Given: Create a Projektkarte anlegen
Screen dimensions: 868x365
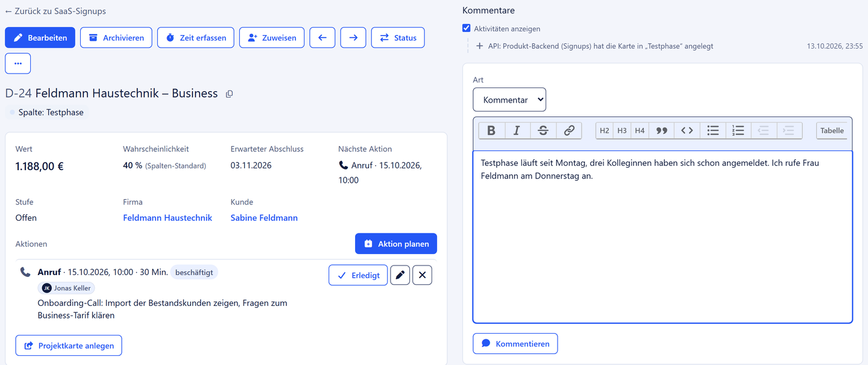Looking at the screenshot, I should [69, 346].
